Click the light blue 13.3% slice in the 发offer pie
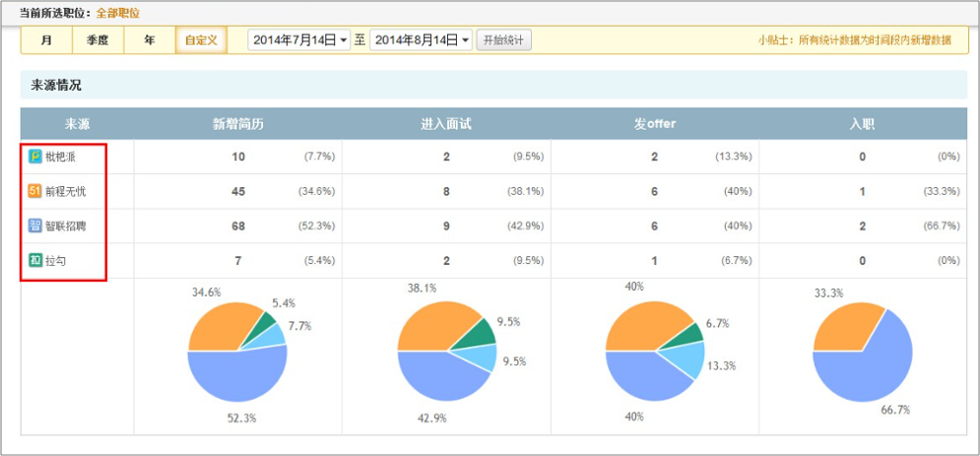 pos(691,361)
